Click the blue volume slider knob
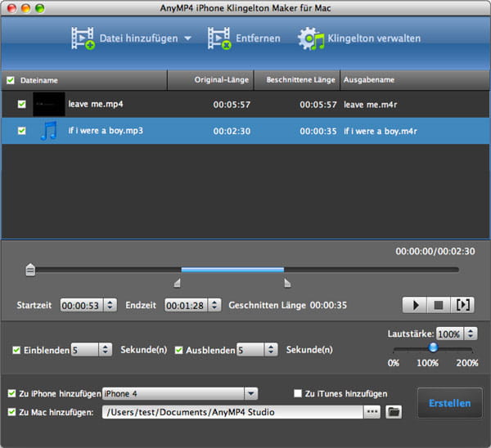Image resolution: width=491 pixels, height=448 pixels. pos(434,347)
